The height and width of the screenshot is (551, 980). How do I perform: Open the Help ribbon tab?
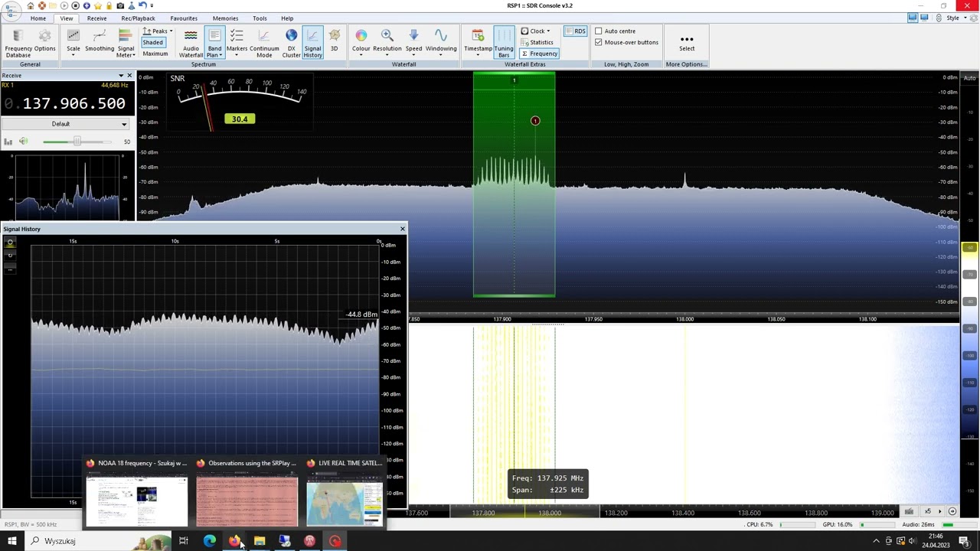tap(287, 18)
